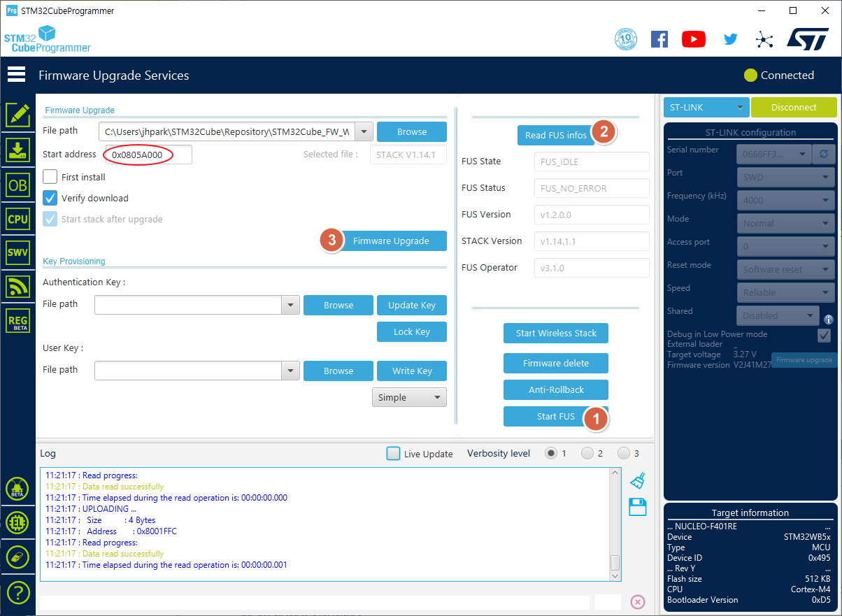Open the Reset mode dropdown

pos(785,268)
